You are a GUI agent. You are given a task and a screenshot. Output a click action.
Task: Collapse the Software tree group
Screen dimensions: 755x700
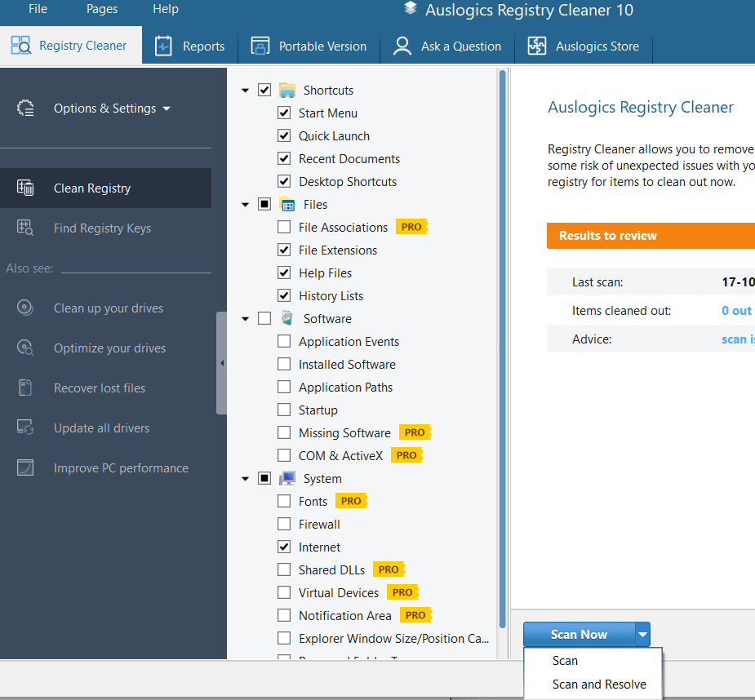(x=246, y=318)
